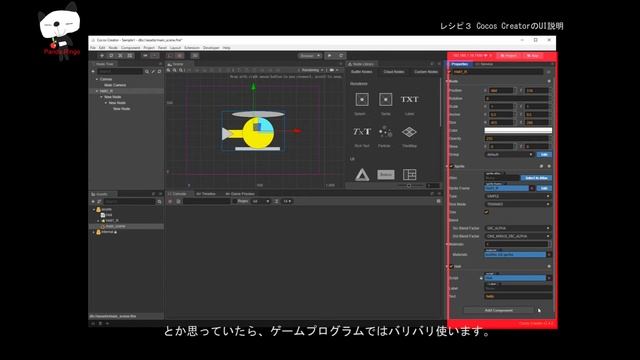Refresh the Node Tree panel

(159, 71)
